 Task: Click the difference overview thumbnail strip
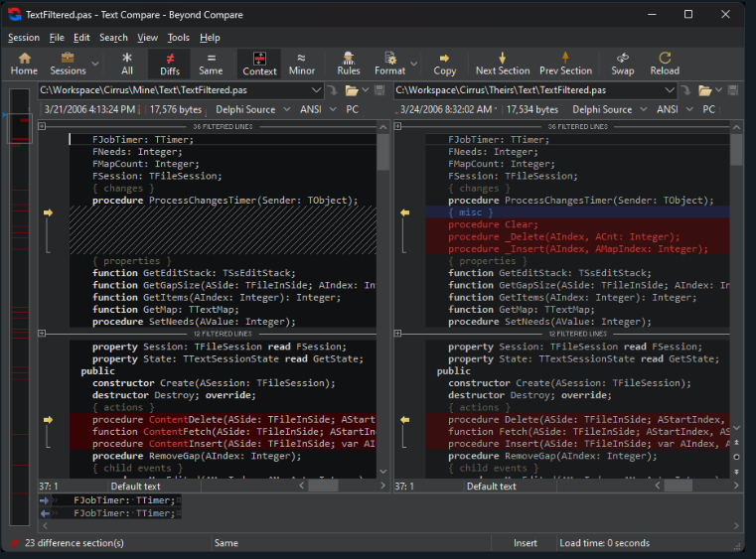point(19,298)
